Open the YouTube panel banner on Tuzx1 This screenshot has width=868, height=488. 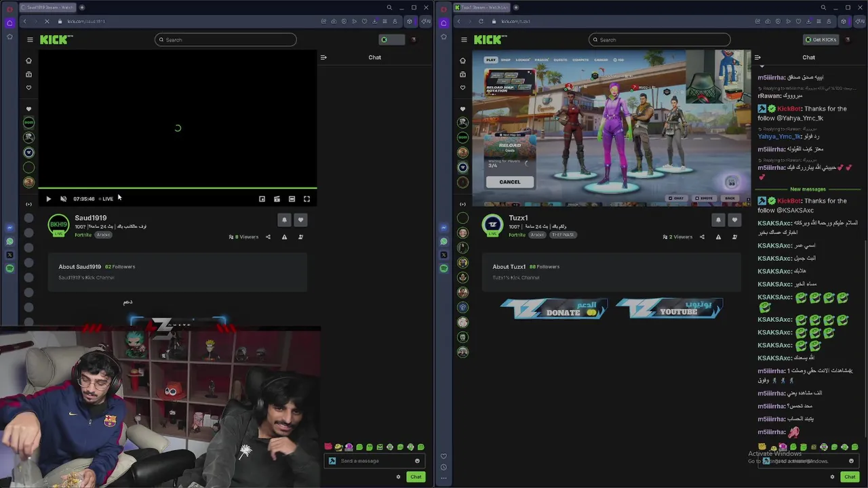tap(669, 308)
